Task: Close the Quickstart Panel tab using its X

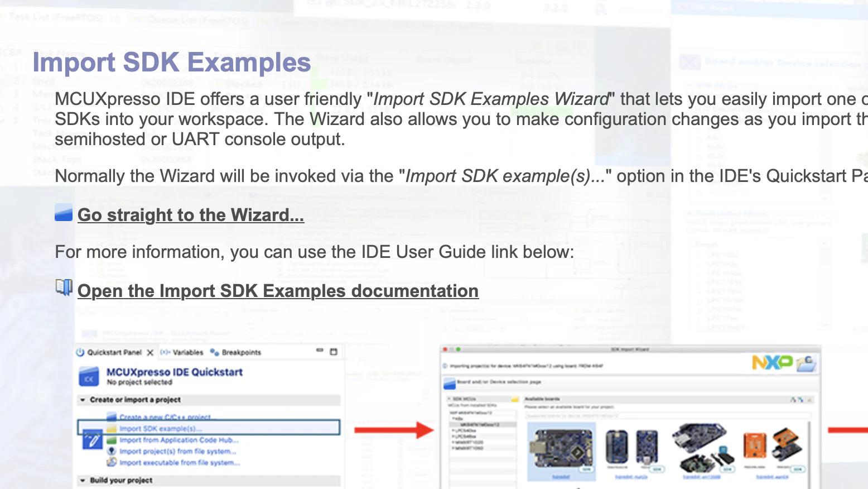Action: point(150,353)
